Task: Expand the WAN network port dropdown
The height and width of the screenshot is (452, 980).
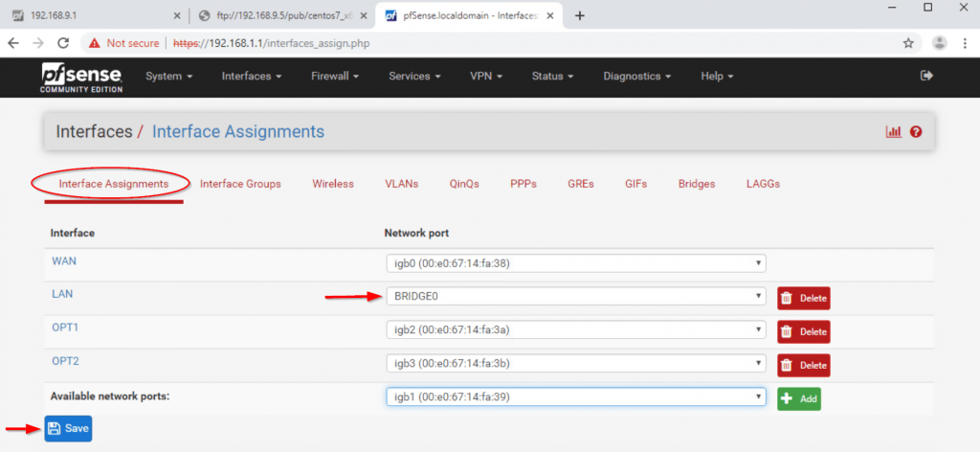Action: coord(574,263)
